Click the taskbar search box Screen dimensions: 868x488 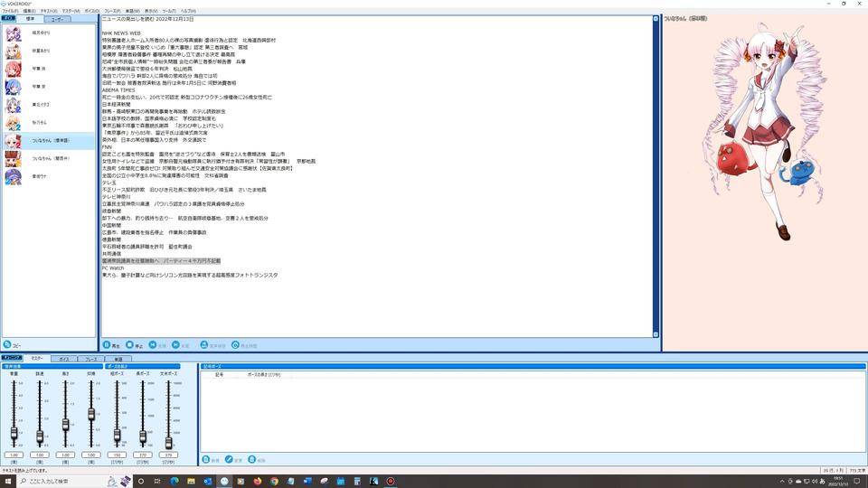75,481
